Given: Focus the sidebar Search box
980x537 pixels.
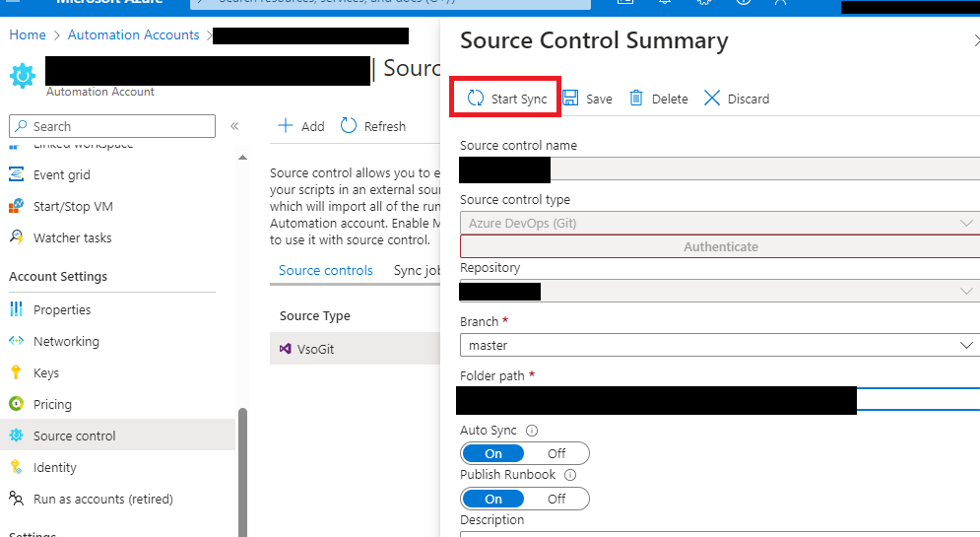Looking at the screenshot, I should [x=112, y=126].
